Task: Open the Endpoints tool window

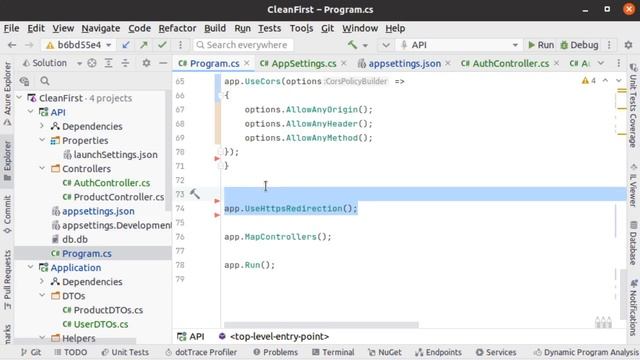Action: click(438, 352)
